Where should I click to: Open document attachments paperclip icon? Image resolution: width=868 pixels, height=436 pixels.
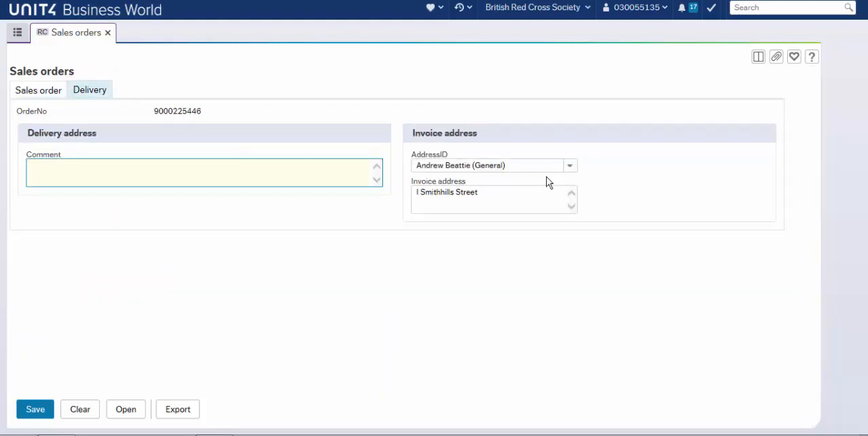coord(776,57)
